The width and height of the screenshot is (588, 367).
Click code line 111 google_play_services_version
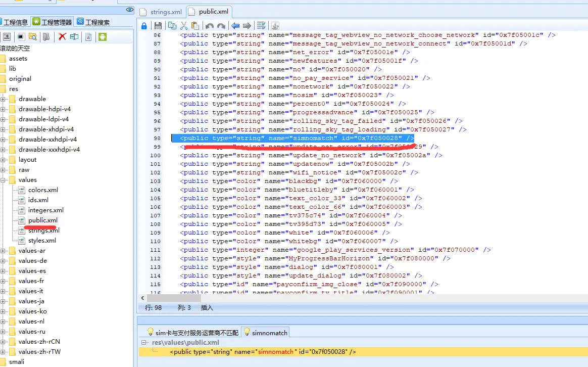click(x=335, y=250)
